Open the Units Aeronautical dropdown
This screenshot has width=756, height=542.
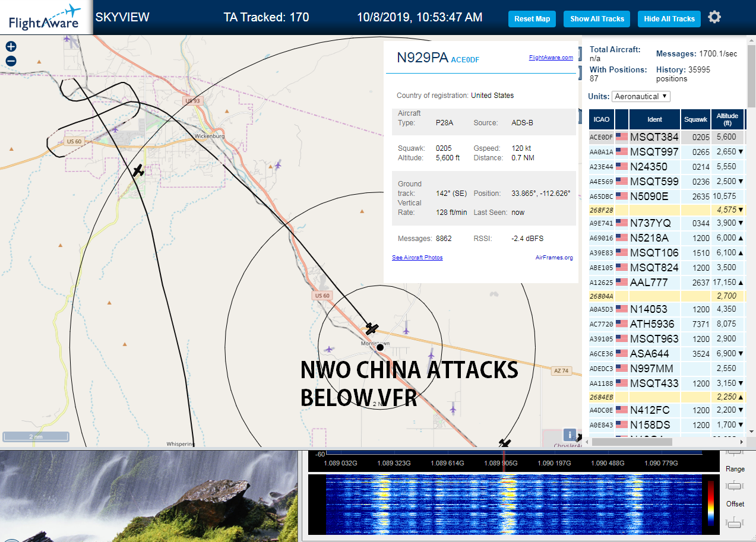pos(641,96)
